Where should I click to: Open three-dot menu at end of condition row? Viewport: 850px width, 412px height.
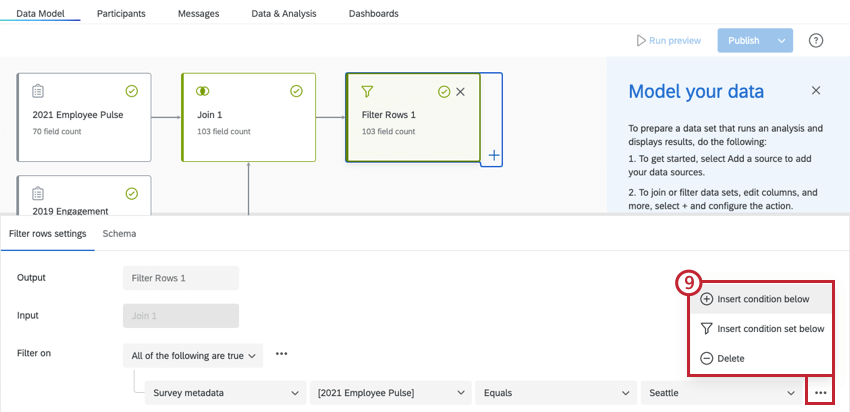click(x=820, y=394)
